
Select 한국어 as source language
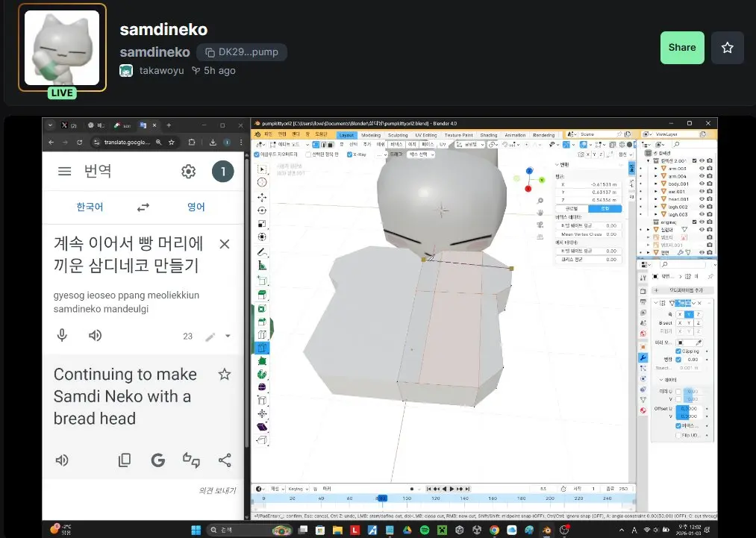coord(90,207)
